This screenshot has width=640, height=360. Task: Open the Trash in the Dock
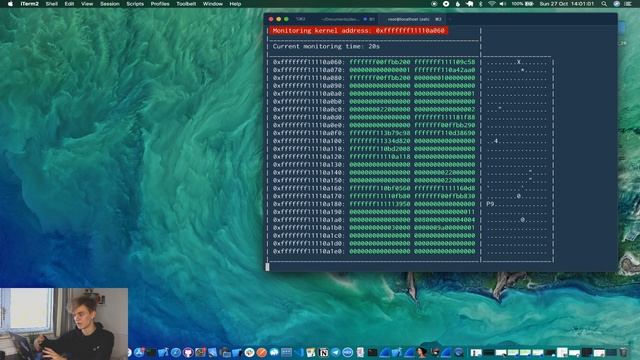(x=623, y=352)
